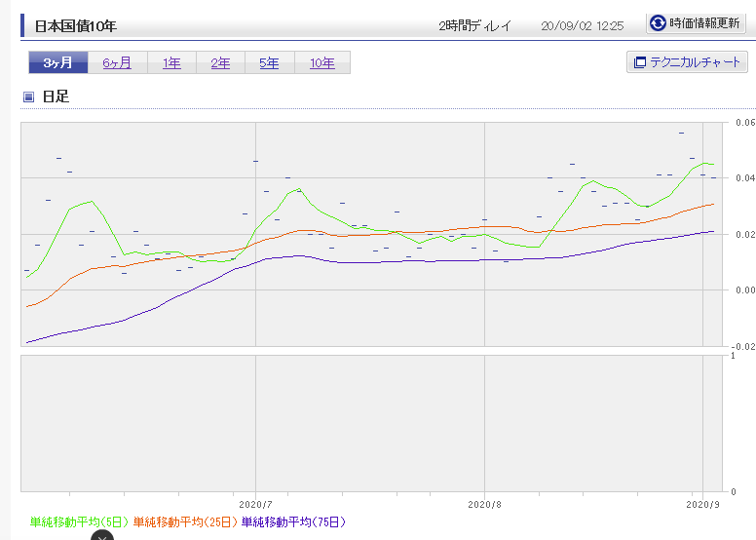Click the 日足 section heading
Image resolution: width=756 pixels, height=540 pixels.
pyautogui.click(x=56, y=96)
